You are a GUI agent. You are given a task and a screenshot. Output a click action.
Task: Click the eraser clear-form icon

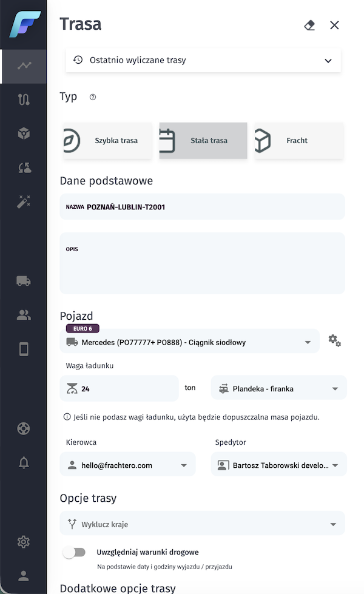[x=309, y=25]
